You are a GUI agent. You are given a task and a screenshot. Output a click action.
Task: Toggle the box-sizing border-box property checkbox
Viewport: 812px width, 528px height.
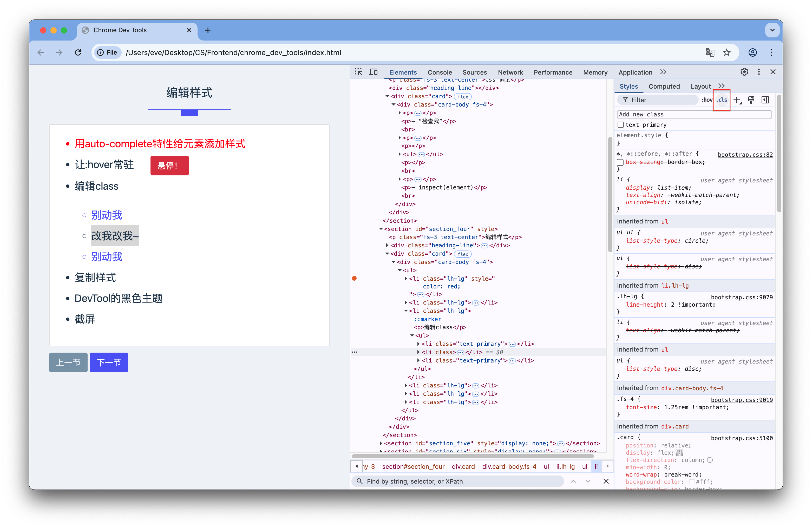(621, 162)
